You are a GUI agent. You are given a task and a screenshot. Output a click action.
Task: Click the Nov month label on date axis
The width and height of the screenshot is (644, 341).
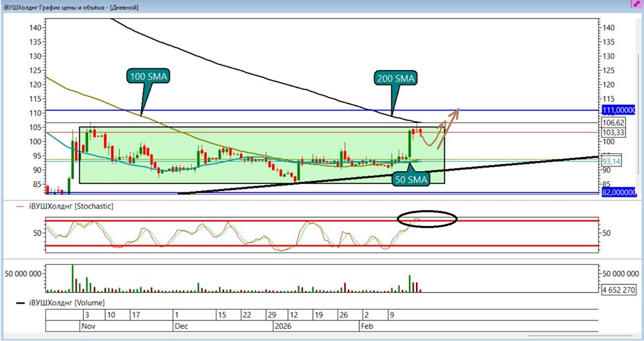tap(89, 327)
